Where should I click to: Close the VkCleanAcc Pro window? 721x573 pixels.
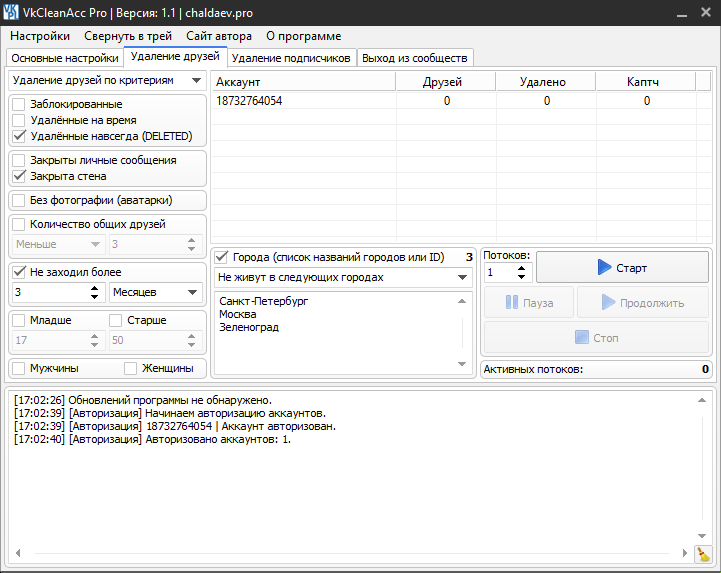click(x=706, y=12)
